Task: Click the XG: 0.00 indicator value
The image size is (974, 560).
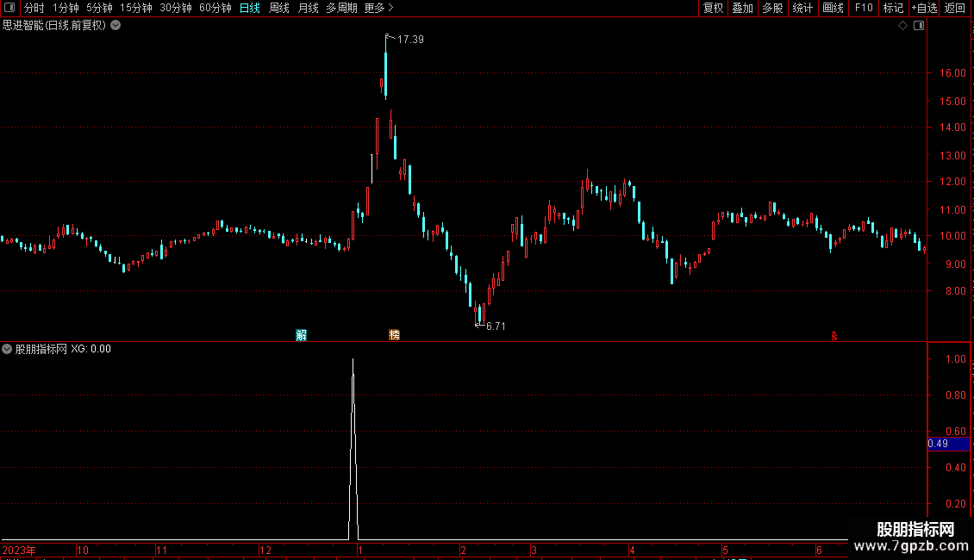Action: 91,349
